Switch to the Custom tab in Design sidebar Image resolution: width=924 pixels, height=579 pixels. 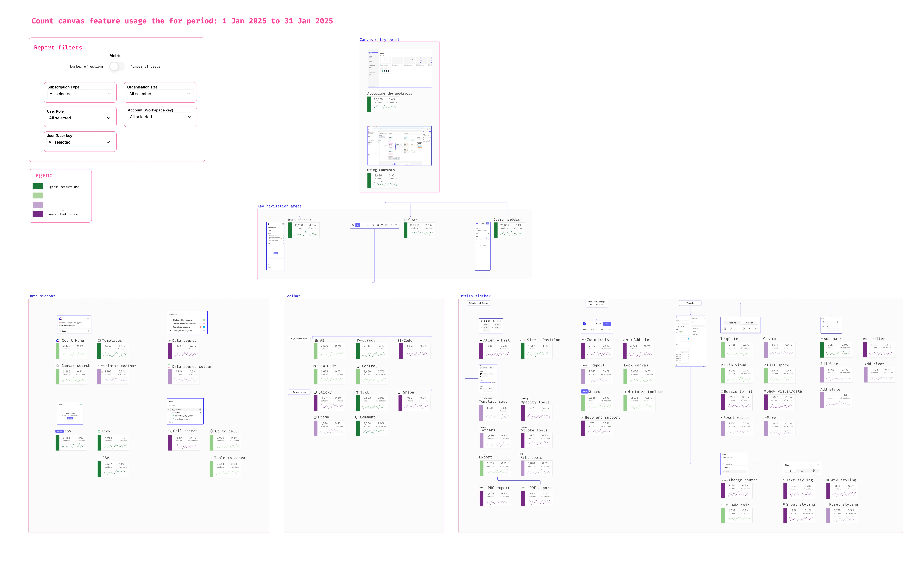pyautogui.click(x=749, y=323)
